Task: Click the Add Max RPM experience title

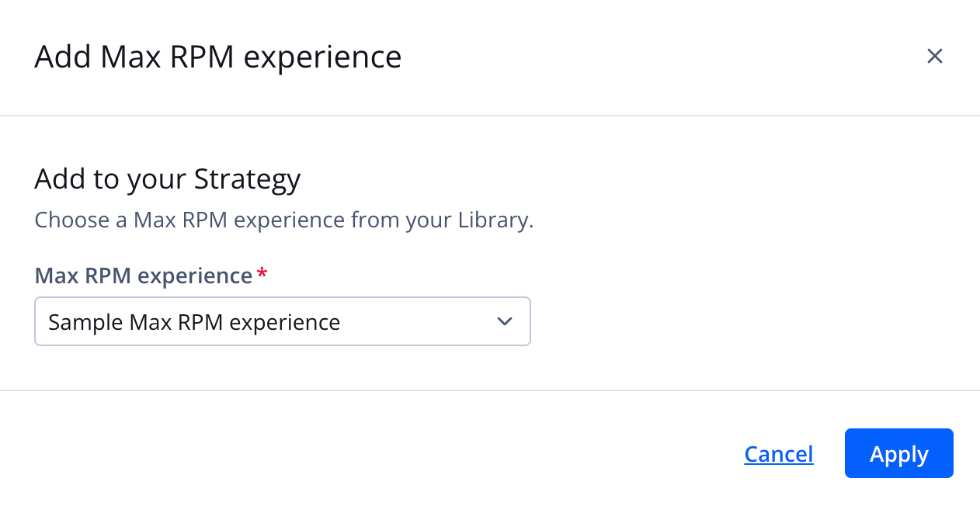Action: tap(217, 56)
